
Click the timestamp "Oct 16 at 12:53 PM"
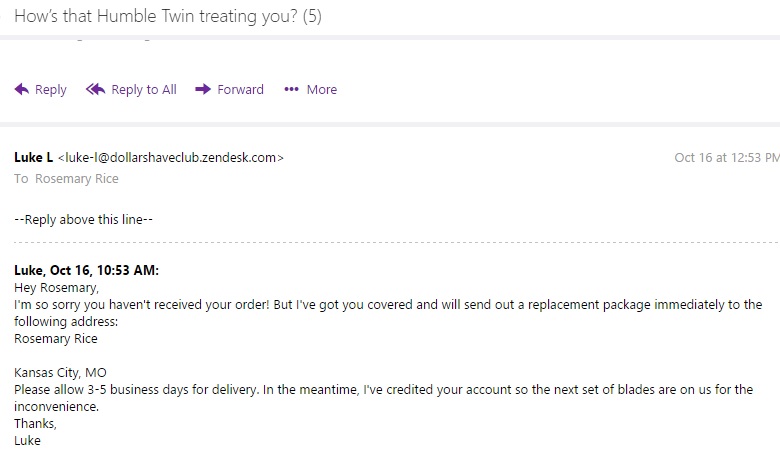(726, 157)
